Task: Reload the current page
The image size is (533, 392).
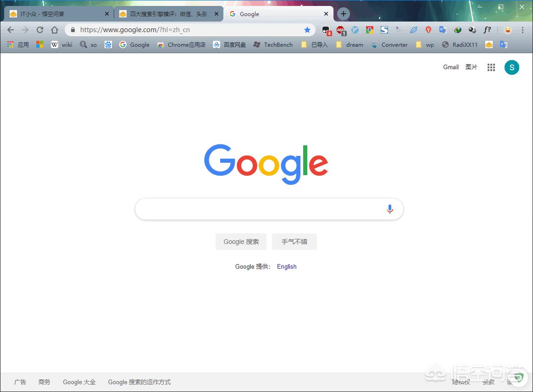Action: pos(40,30)
